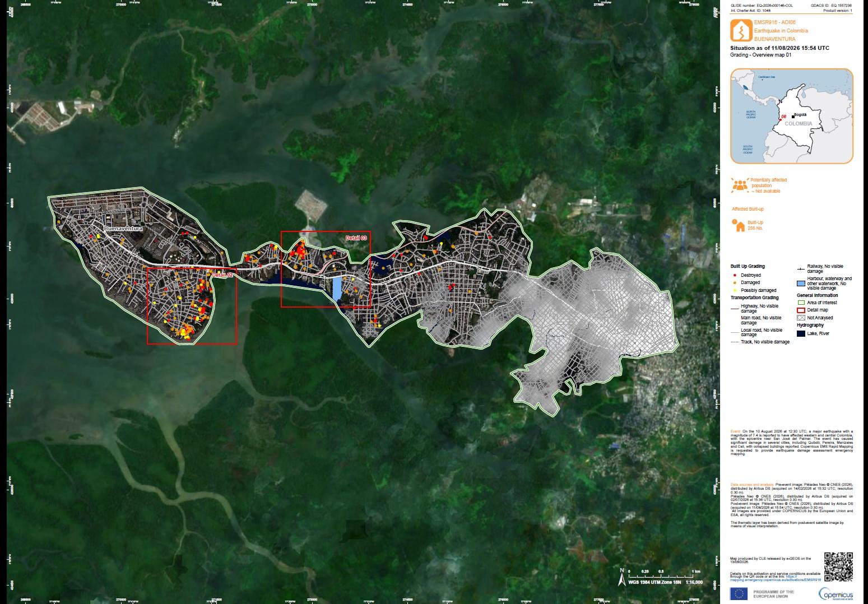Click the north arrow symbol
The width and height of the screenshot is (868, 604).
pyautogui.click(x=621, y=578)
